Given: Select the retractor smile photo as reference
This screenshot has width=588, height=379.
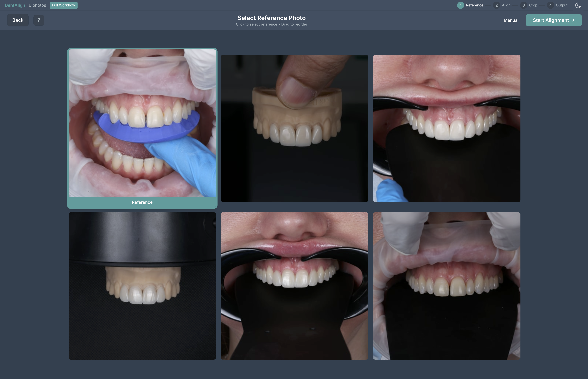Looking at the screenshot, I should (446, 128).
